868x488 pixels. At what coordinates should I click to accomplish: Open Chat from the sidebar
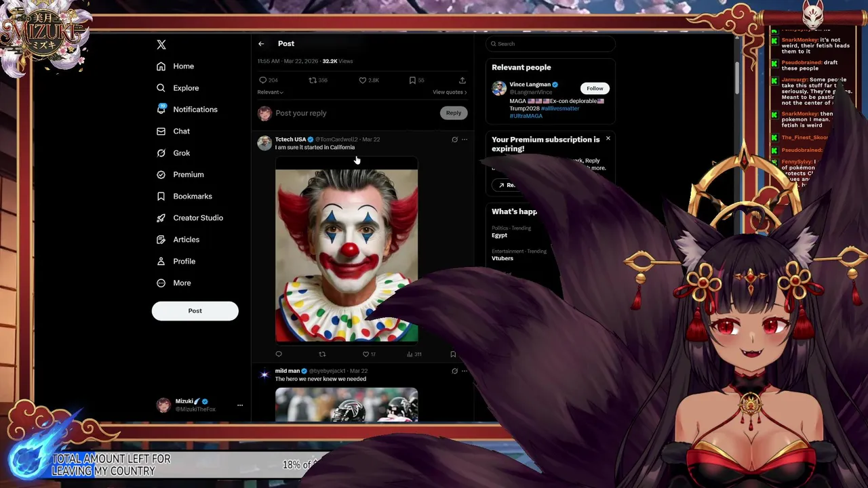tap(173, 131)
